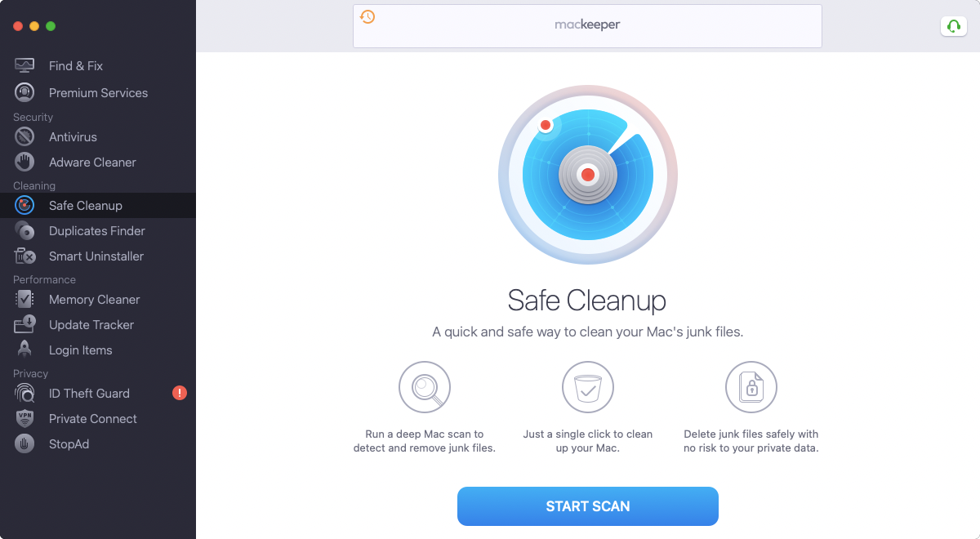980x539 pixels.
Task: Select the Memory Cleaner chip icon
Action: tap(24, 300)
